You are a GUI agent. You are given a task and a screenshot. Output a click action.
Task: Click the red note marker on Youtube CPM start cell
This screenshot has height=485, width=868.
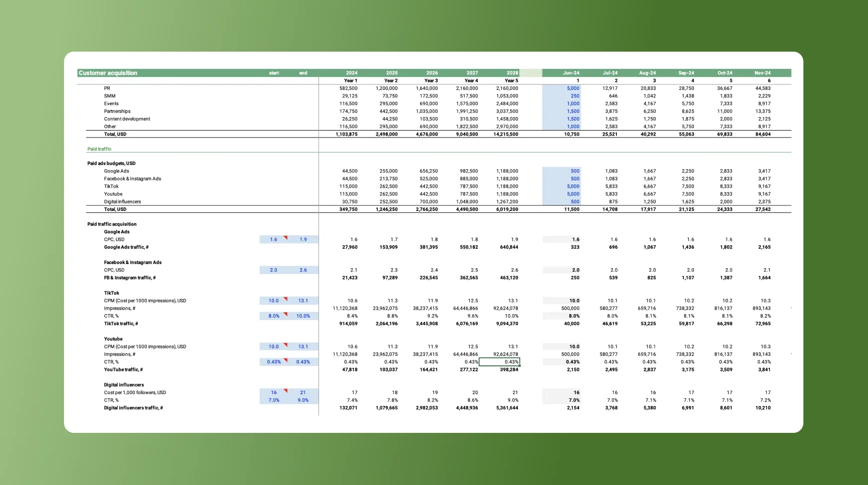click(285, 345)
